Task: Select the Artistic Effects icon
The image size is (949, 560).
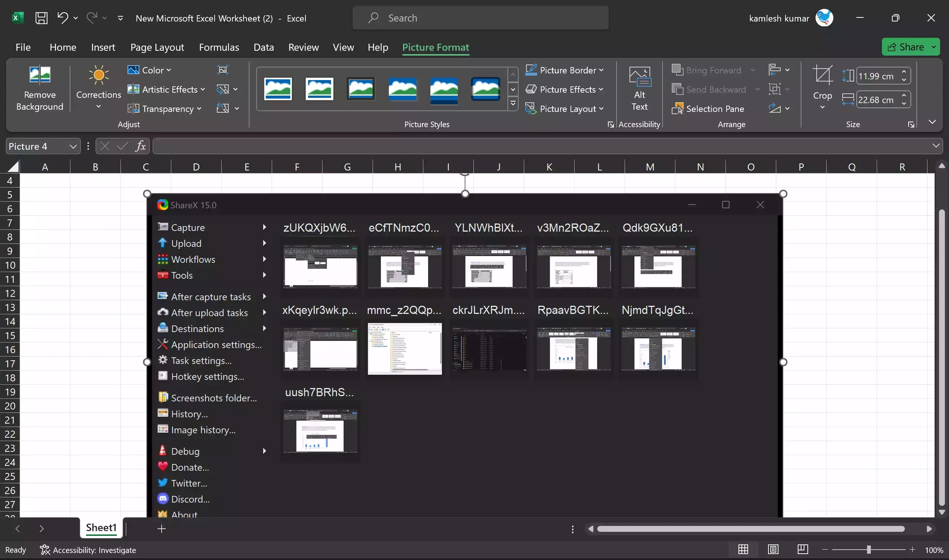Action: tap(133, 89)
